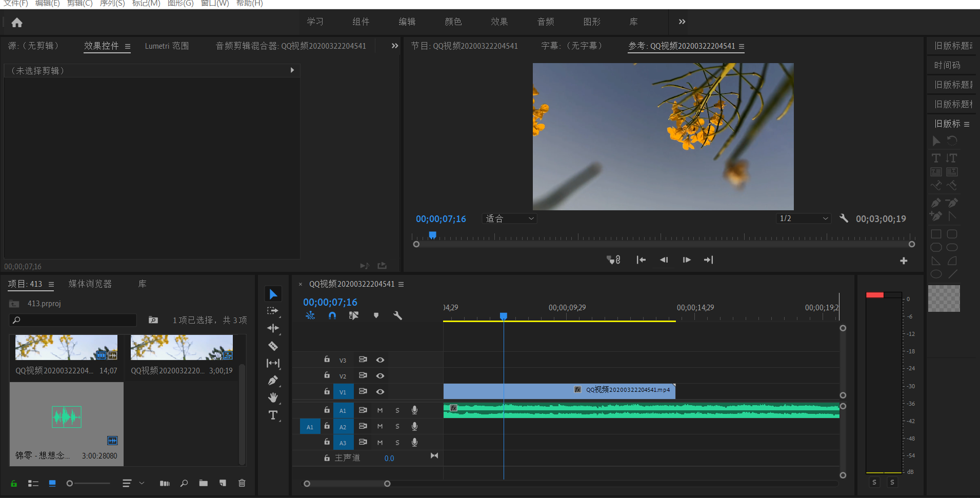
Task: Expand the overflow workspaces chevron
Action: point(682,22)
